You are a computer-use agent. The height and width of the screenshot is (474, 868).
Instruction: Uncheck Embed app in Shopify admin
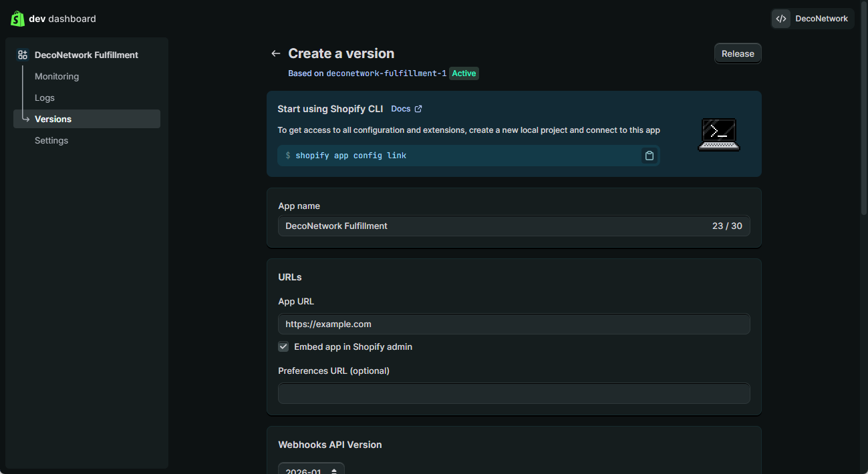(283, 346)
